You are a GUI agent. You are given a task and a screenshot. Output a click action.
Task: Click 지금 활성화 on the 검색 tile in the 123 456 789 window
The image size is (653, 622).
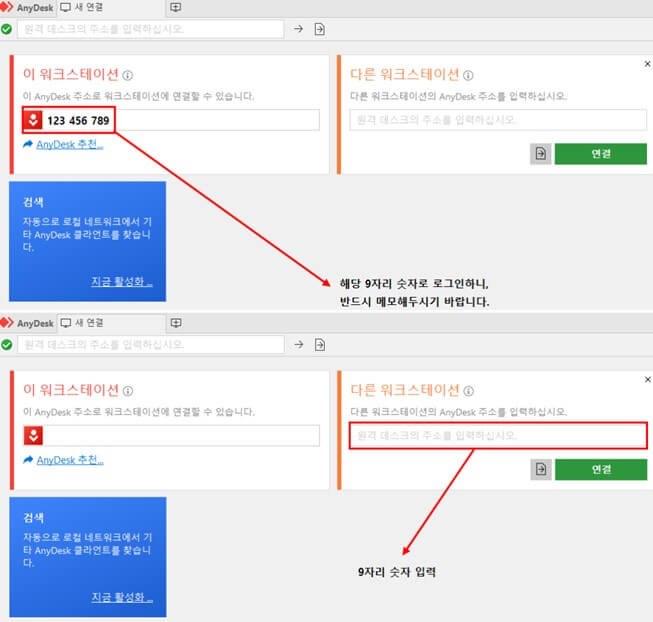(x=122, y=282)
